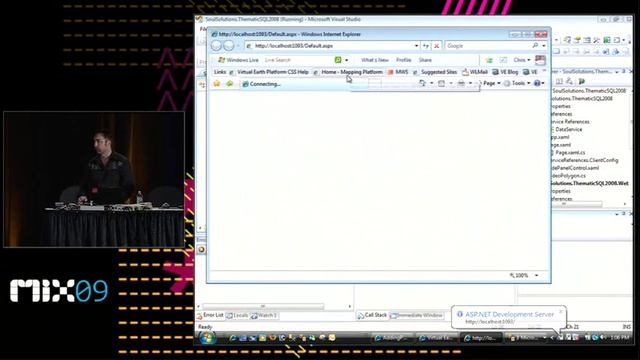
Task: Open the IE Help icon
Action: (x=537, y=83)
